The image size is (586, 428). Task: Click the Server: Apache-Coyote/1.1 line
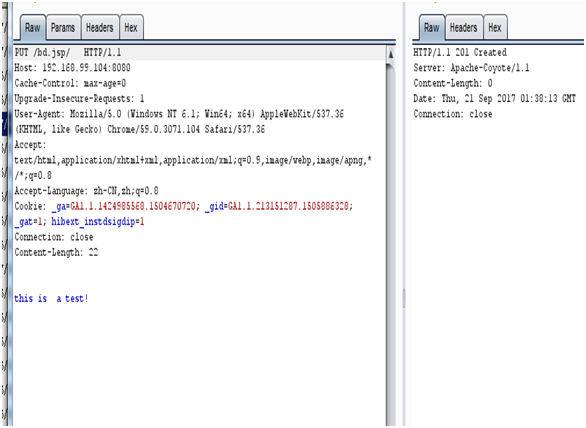tap(471, 68)
